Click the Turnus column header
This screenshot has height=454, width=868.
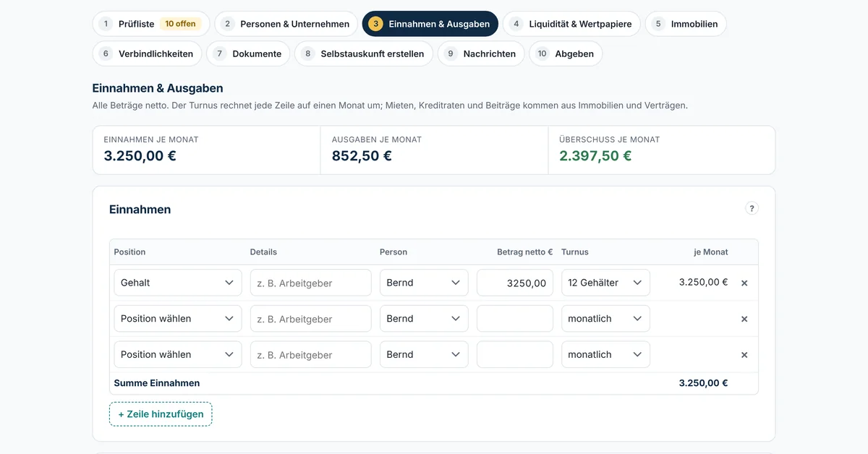click(575, 252)
